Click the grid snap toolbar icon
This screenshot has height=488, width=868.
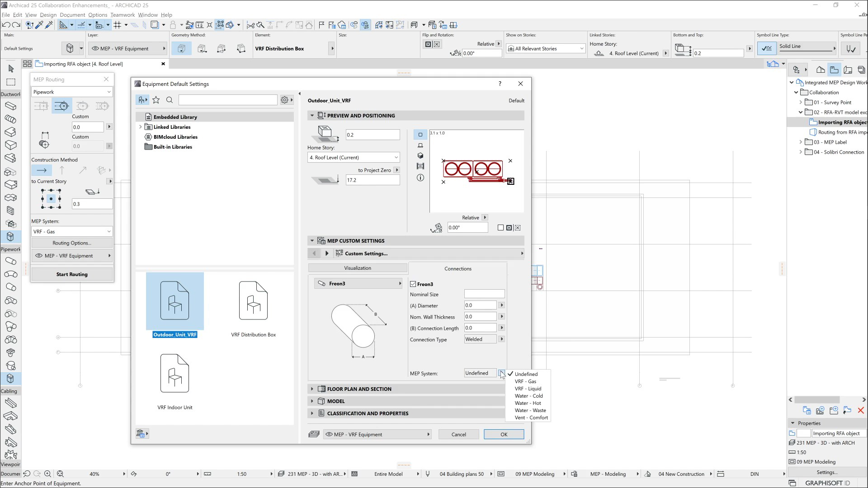point(118,25)
